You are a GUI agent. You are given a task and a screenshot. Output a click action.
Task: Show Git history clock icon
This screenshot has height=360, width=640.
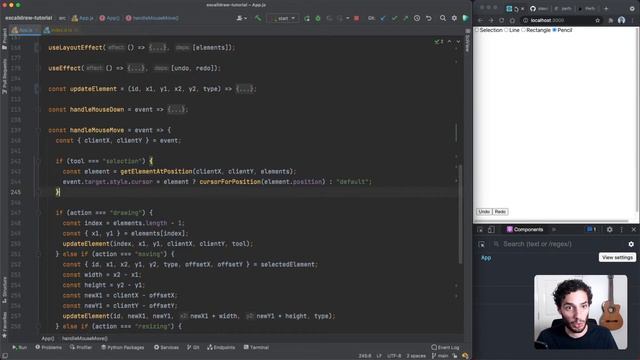(417, 18)
